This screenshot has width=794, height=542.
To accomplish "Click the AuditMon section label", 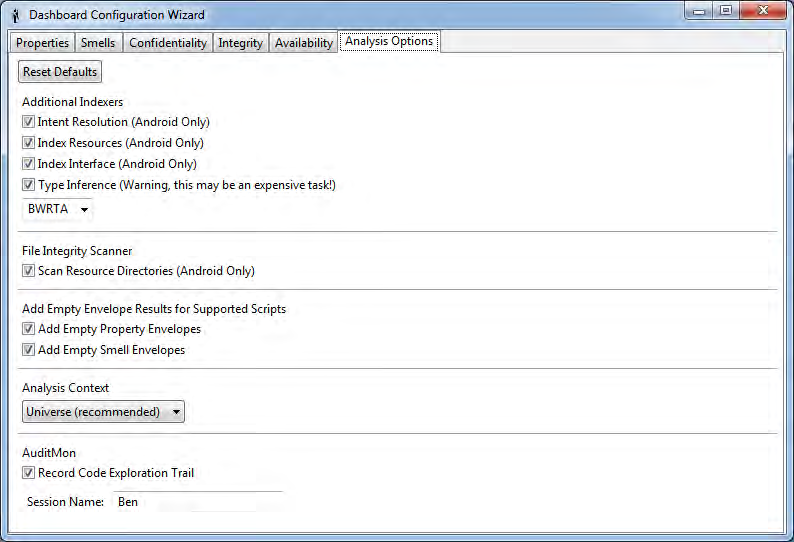I will point(49,453).
